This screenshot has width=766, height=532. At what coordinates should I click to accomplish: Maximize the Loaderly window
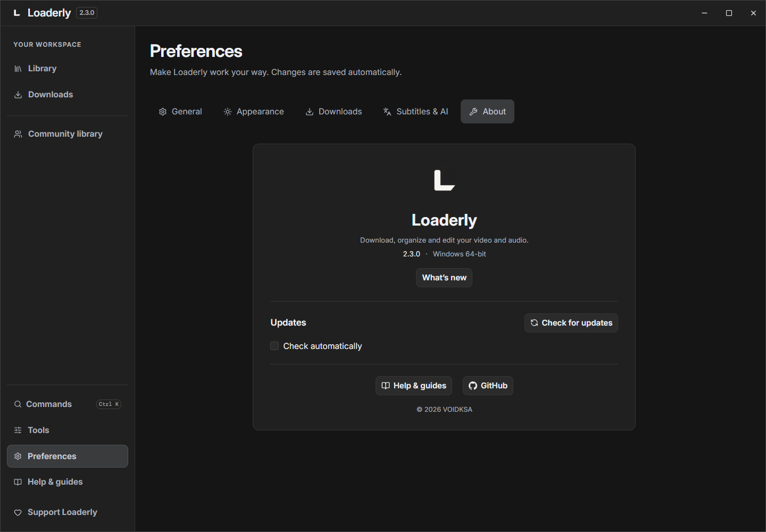[x=729, y=13]
